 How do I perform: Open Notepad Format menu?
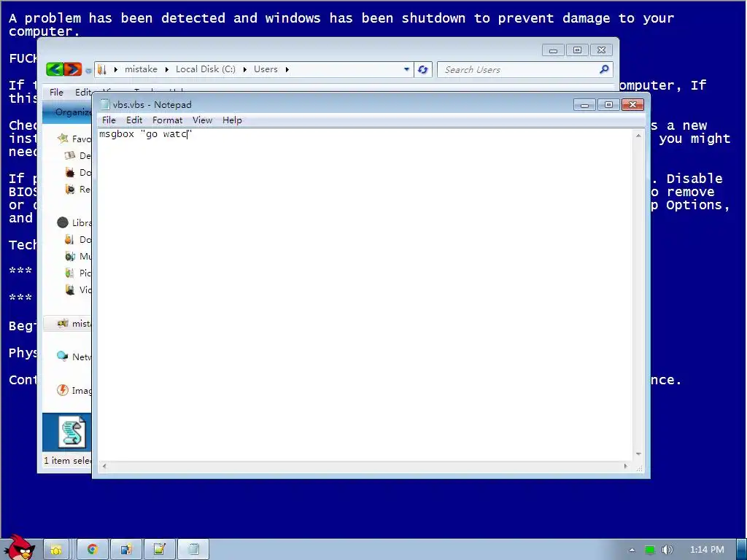tap(167, 120)
